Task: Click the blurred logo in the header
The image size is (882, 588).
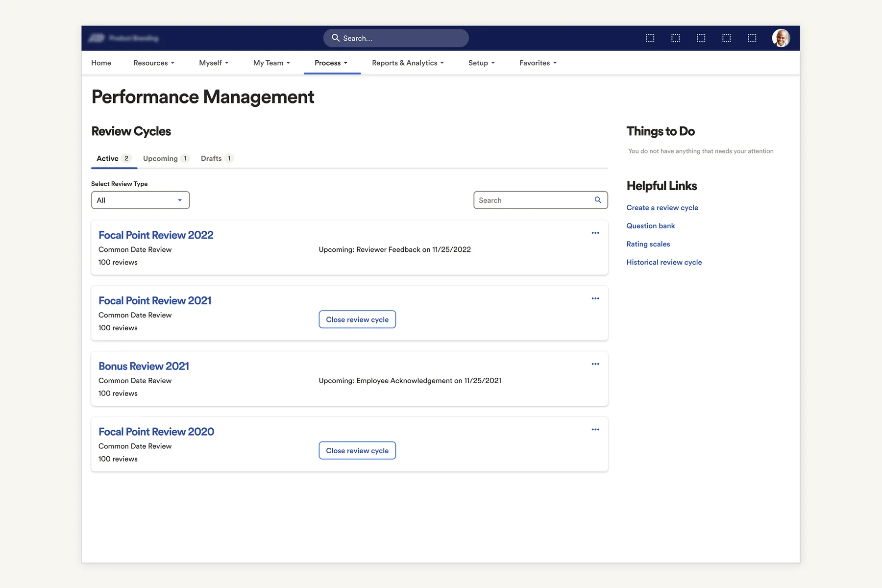Action: [x=123, y=38]
